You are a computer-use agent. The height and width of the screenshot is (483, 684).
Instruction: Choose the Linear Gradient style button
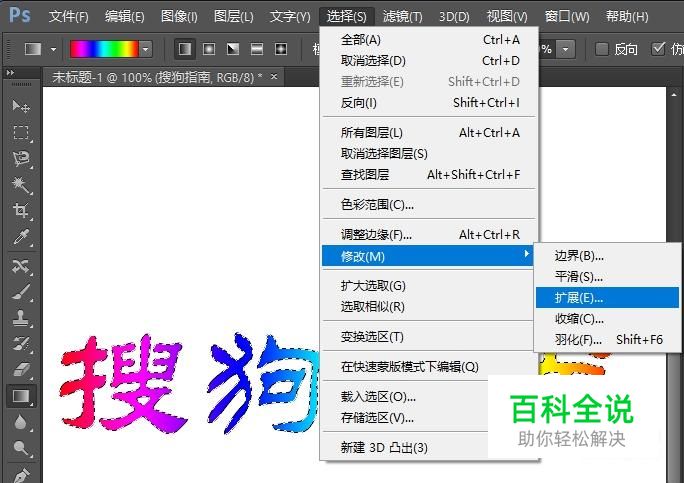[x=185, y=49]
